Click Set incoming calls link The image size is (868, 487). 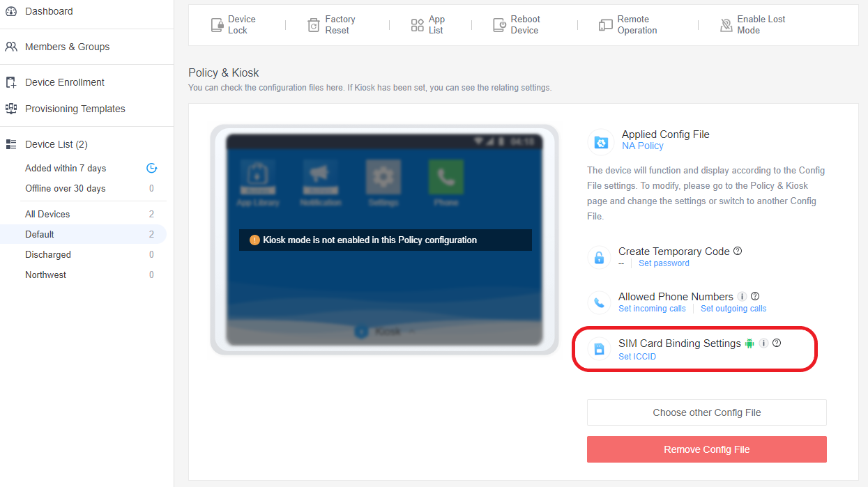(652, 309)
